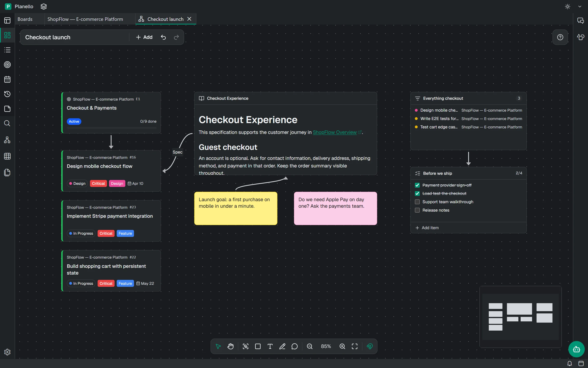Activate the hand pan tool

click(230, 346)
